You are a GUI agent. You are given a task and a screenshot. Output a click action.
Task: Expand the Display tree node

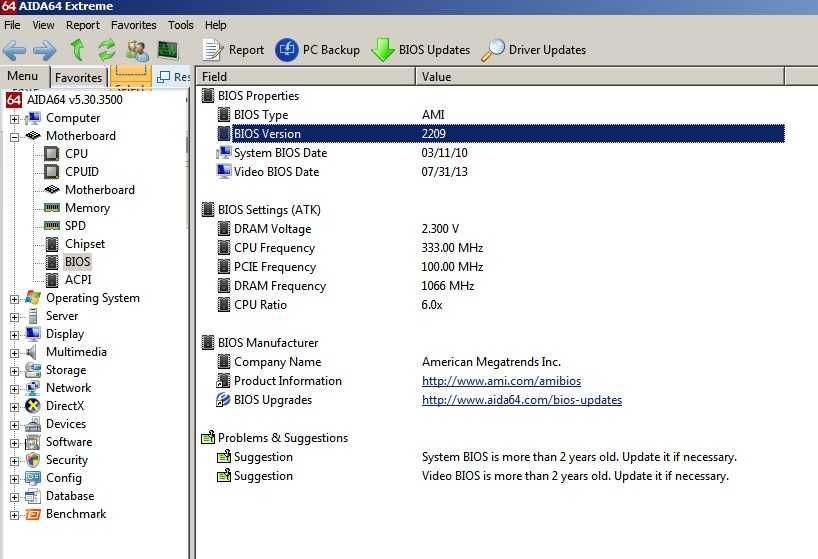point(15,335)
